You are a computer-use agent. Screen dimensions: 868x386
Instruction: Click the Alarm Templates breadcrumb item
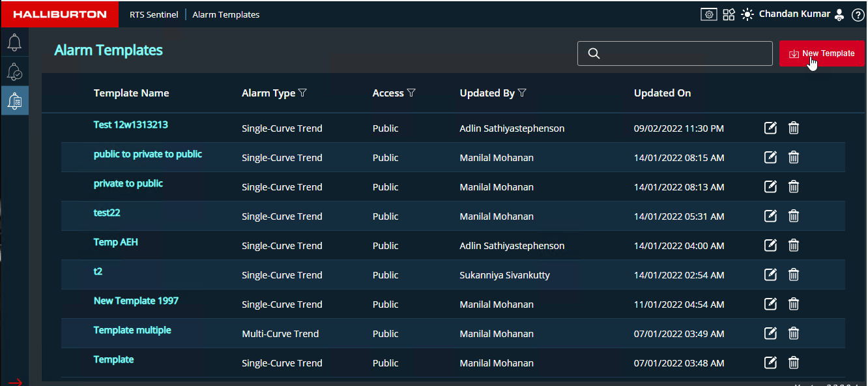pos(225,14)
